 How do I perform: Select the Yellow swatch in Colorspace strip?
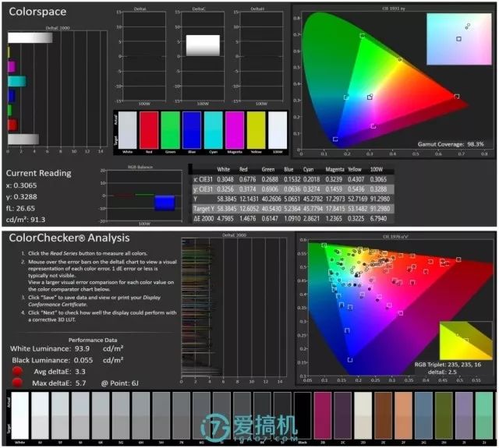[256, 129]
